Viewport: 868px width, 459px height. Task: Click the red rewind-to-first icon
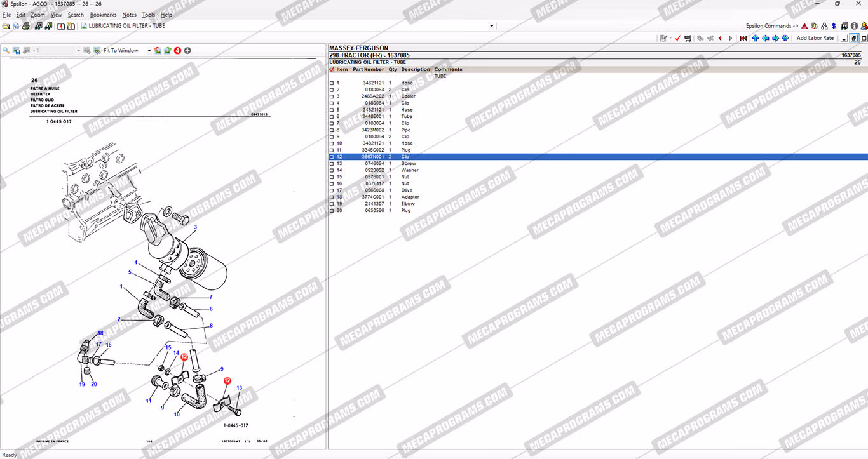[743, 38]
